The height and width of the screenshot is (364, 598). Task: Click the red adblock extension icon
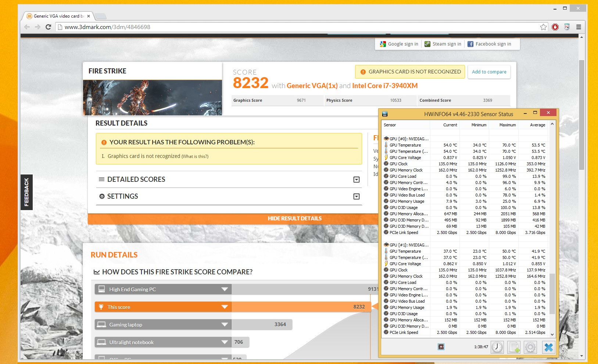555,27
